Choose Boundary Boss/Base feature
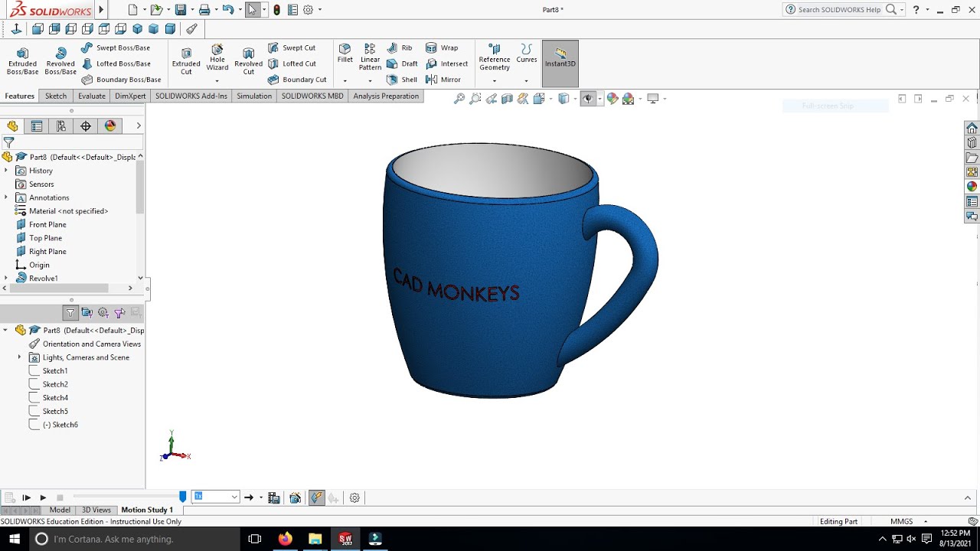The image size is (980, 551). pos(120,80)
